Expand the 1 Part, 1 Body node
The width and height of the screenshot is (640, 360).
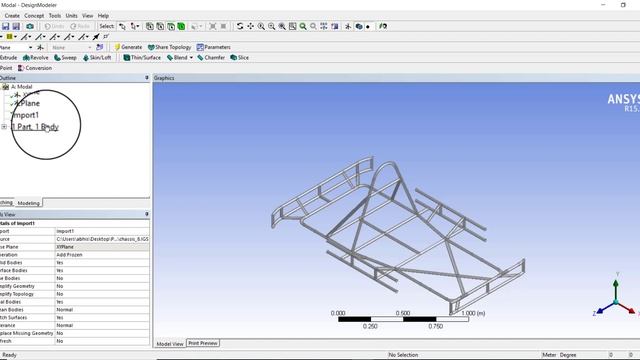pos(4,127)
